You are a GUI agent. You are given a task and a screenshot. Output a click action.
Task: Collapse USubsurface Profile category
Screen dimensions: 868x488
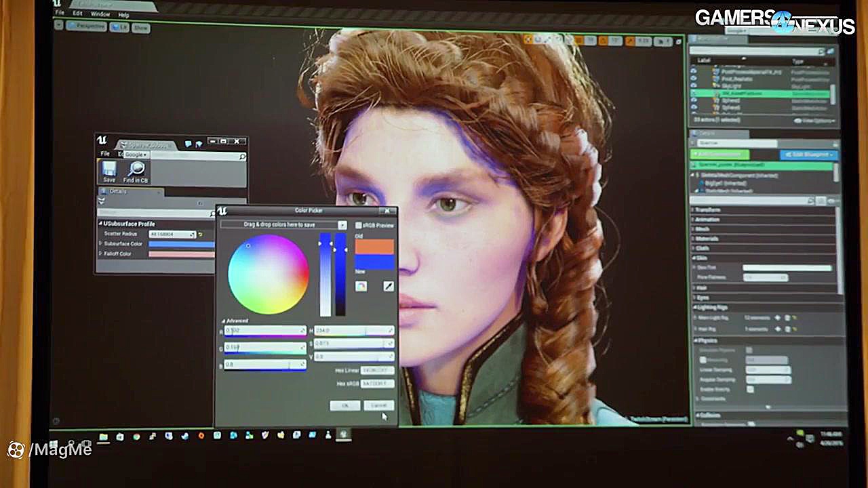100,224
